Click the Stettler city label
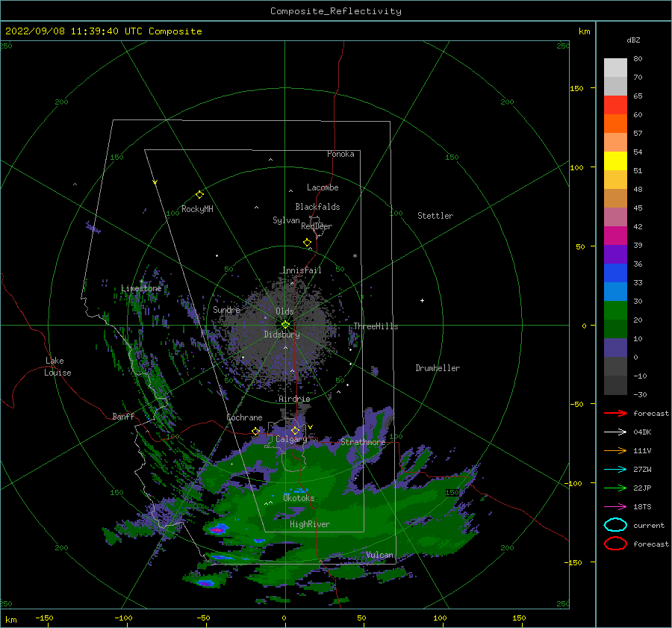Viewport: 672px width, 628px height. coord(435,216)
